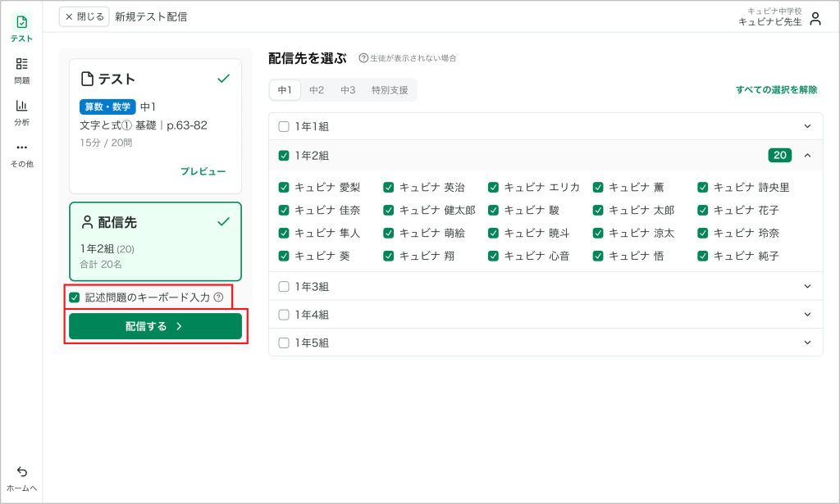
Task: Expand the 1年5組 row chevron
Action: (x=807, y=343)
